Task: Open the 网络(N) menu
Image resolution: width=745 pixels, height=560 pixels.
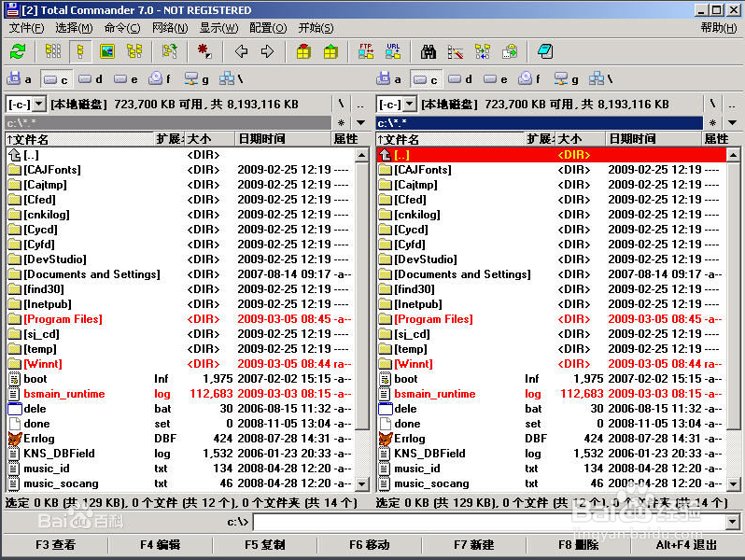Action: (x=170, y=28)
